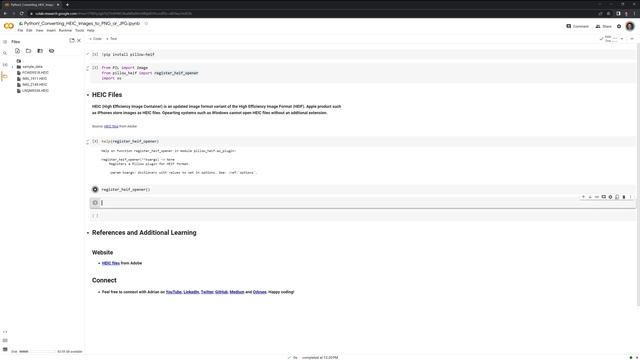Open Adrian's YouTube link
640x360 pixels.
173,292
